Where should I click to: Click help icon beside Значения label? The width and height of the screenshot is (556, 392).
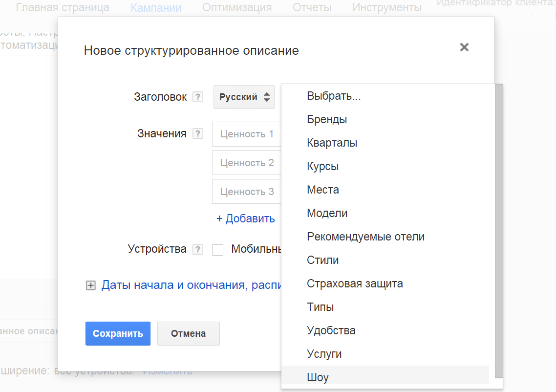197,134
